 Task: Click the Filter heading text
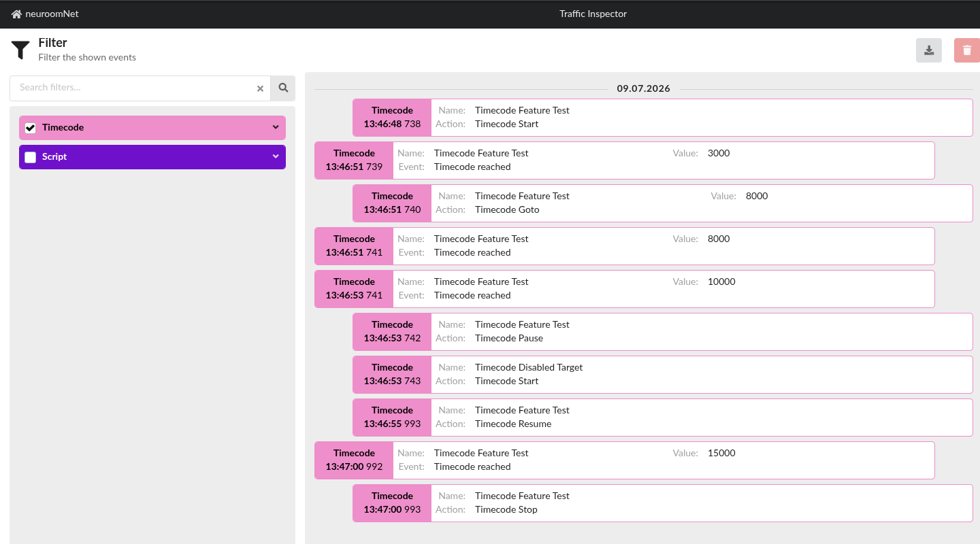(52, 43)
